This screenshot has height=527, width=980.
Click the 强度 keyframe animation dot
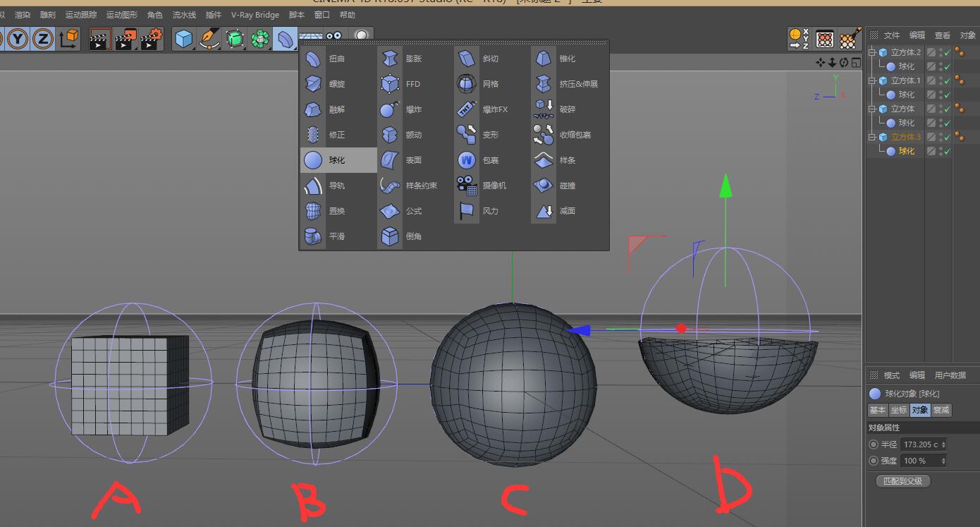pyautogui.click(x=874, y=461)
